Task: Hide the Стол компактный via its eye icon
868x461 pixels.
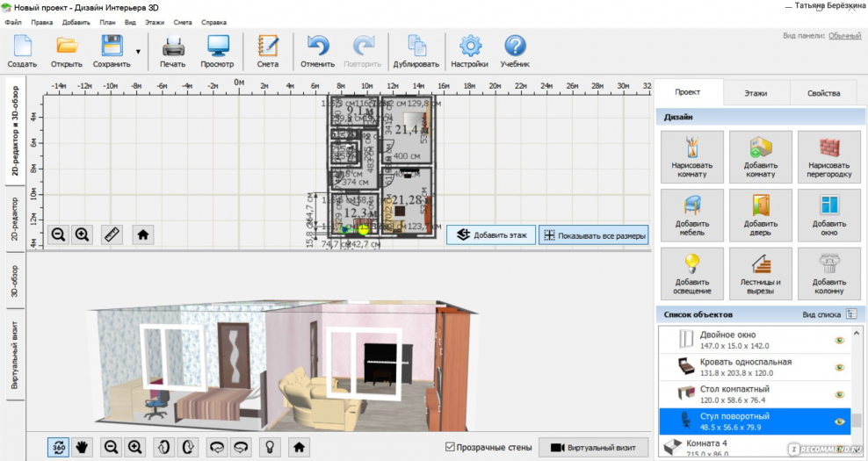Action: point(839,395)
